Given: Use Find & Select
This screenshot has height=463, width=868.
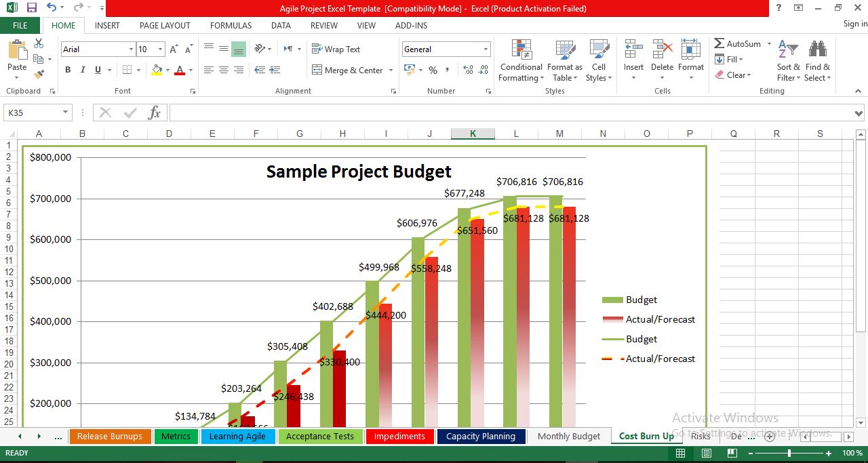Looking at the screenshot, I should tap(817, 60).
